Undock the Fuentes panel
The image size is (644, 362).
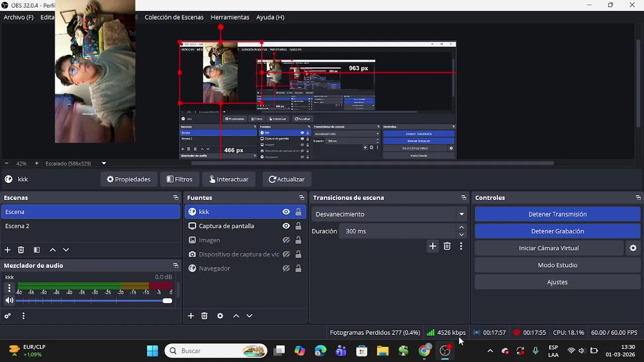[x=301, y=198]
